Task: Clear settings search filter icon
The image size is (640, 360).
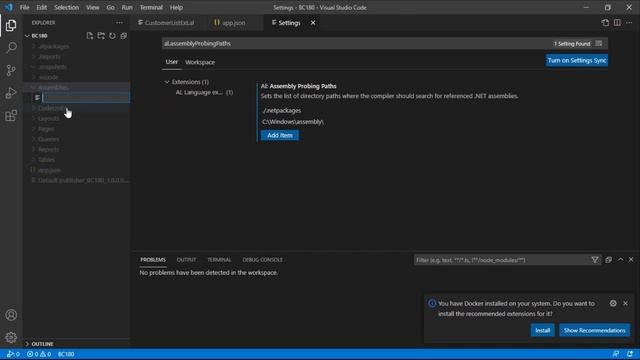Action: pos(599,43)
